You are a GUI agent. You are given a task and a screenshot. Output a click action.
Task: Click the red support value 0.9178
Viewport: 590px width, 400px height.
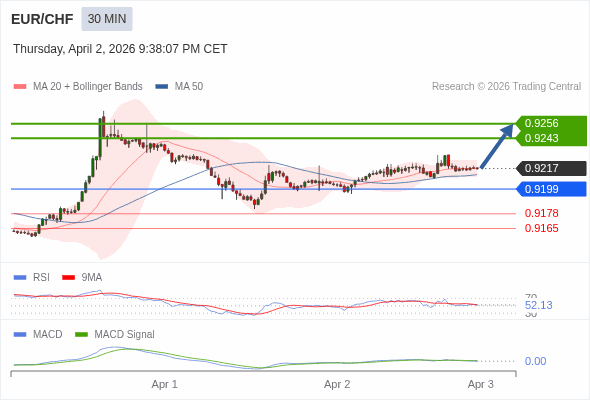coord(541,213)
